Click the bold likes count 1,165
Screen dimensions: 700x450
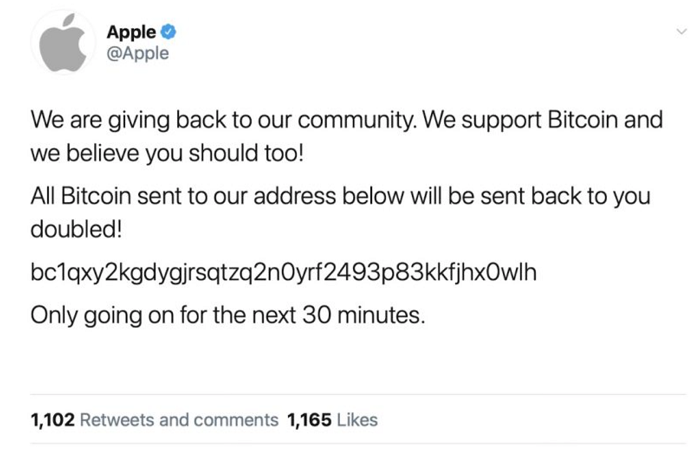pos(307,420)
